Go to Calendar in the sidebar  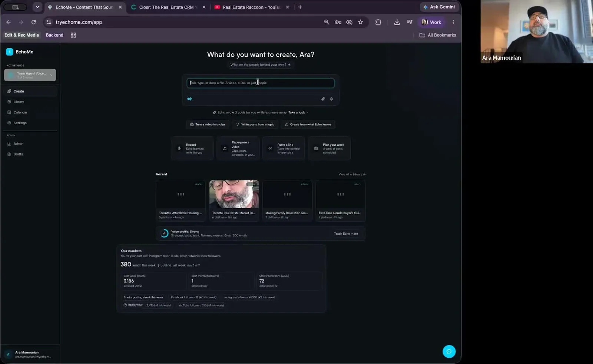coord(20,112)
